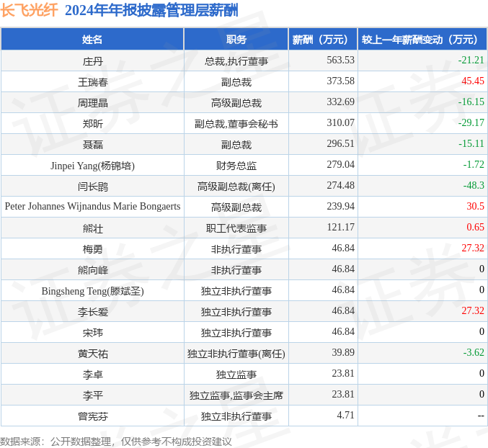The image size is (488, 448).
Task: Click the 长飞光纤 company title link
Action: 29,10
